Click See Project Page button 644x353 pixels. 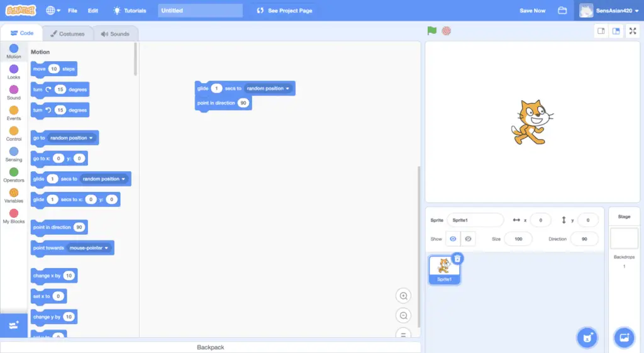284,11
